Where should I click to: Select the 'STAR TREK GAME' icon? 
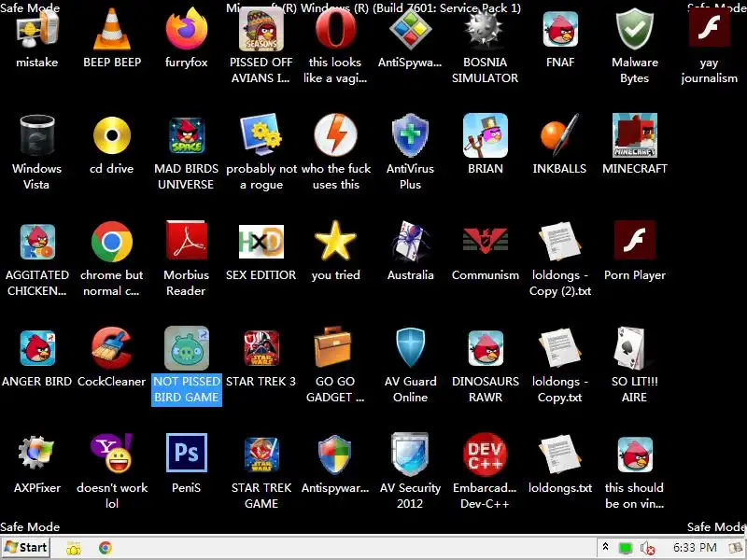click(x=261, y=455)
